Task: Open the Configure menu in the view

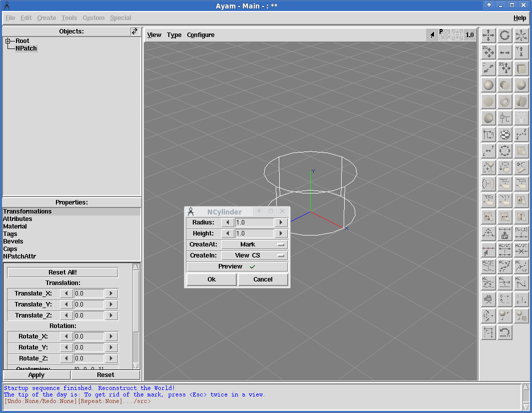Action: tap(200, 35)
